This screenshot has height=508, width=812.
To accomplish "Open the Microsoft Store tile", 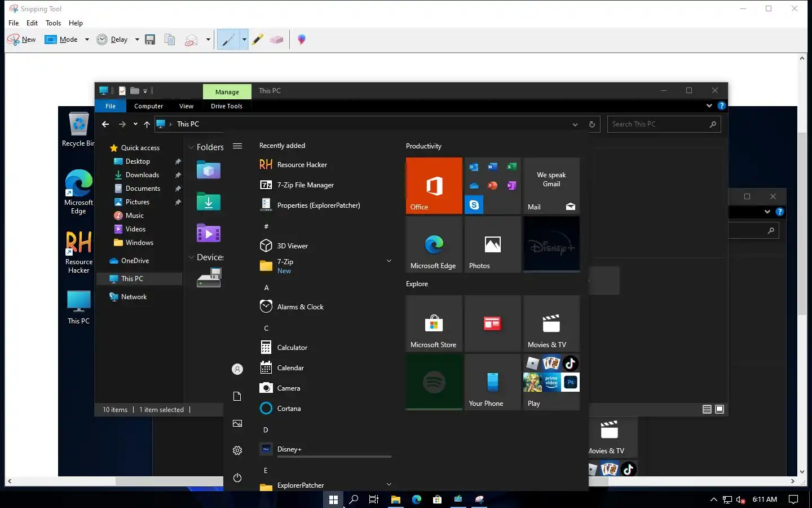I will 434,323.
